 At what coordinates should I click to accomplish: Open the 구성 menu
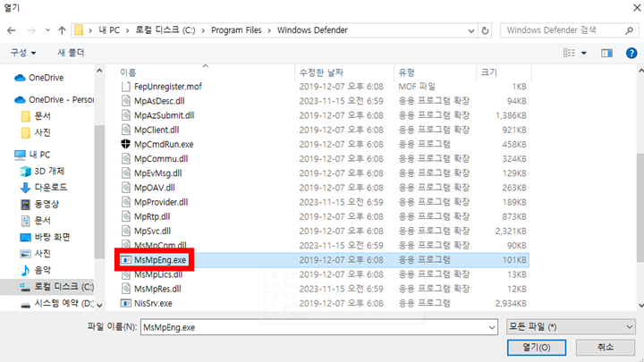pyautogui.click(x=23, y=53)
